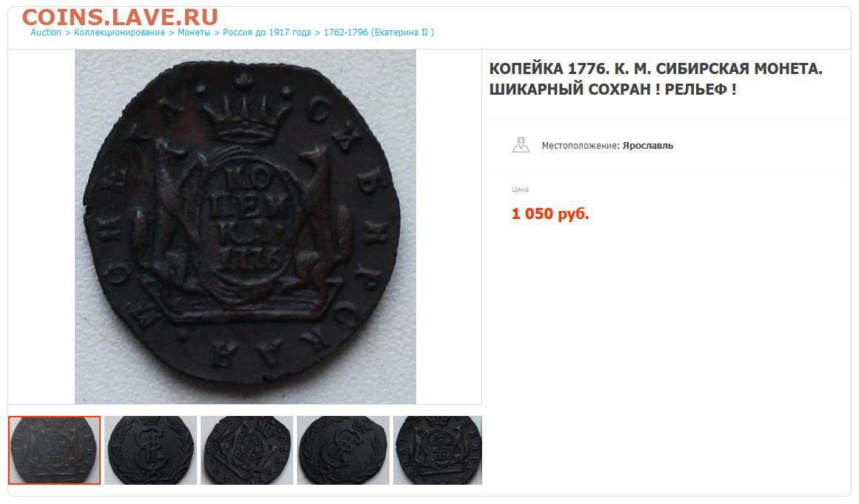Image resolution: width=859 pixels, height=504 pixels.
Task: Enlarge the main coin photograph
Action: [245, 226]
